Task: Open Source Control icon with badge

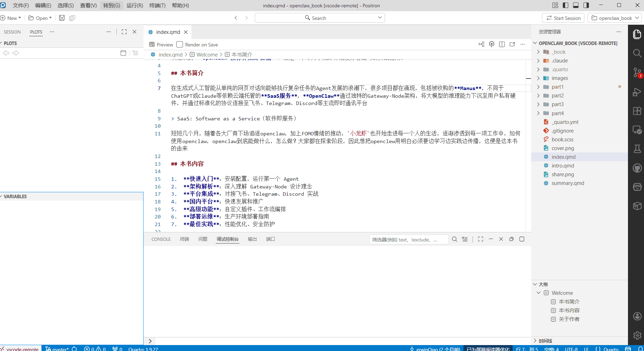Action: coord(637,73)
